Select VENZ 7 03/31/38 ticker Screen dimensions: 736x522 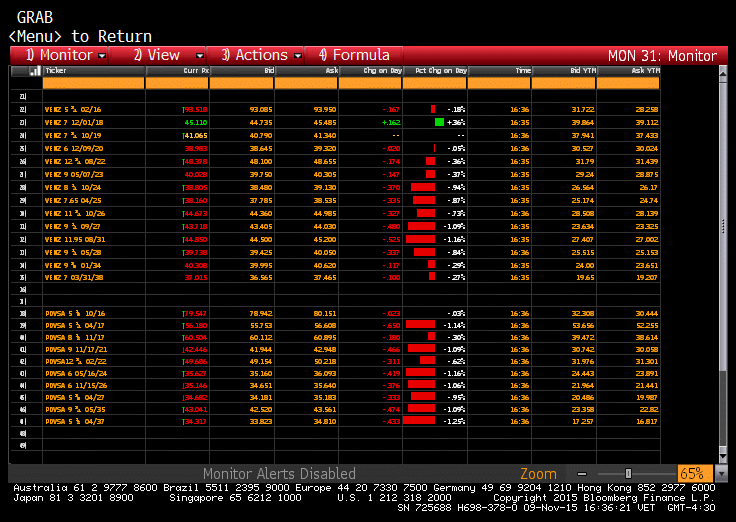tap(74, 277)
